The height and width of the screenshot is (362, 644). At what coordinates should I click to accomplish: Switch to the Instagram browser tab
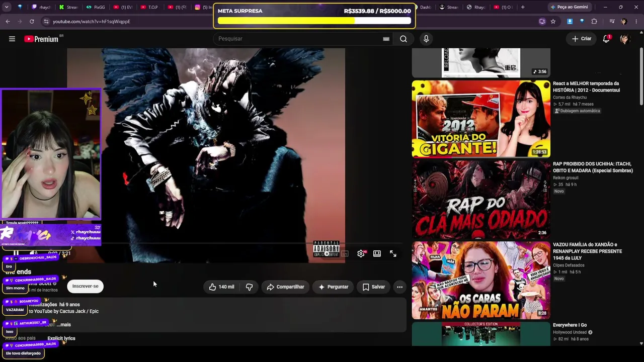(203, 7)
